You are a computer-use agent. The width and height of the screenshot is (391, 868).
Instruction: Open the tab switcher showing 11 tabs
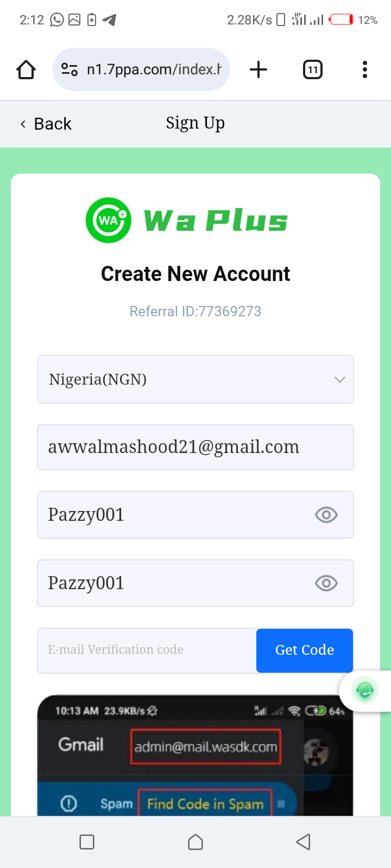pyautogui.click(x=312, y=69)
